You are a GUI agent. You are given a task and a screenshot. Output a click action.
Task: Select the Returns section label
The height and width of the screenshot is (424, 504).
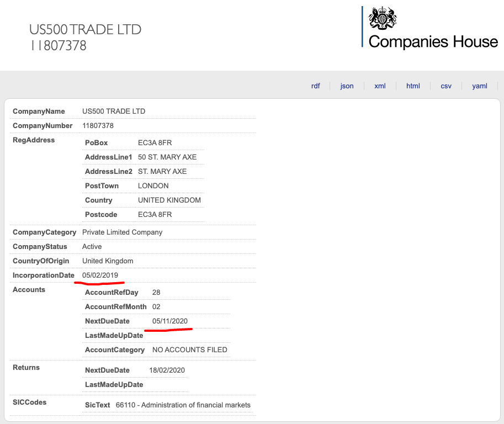click(x=26, y=368)
